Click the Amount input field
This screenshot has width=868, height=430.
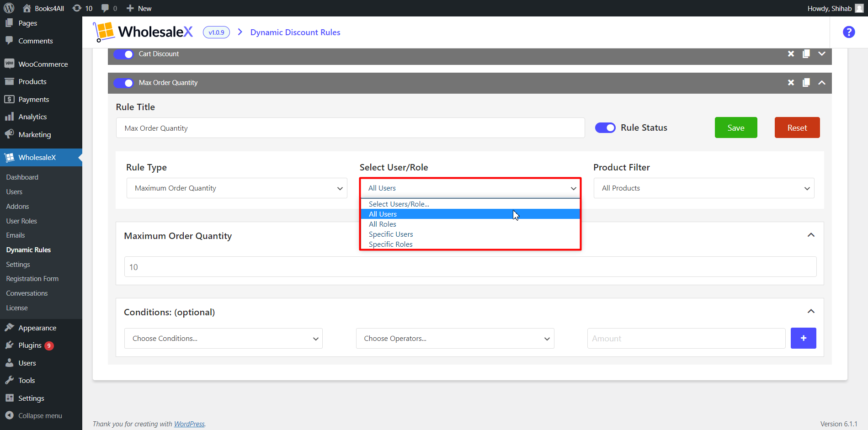tap(686, 339)
